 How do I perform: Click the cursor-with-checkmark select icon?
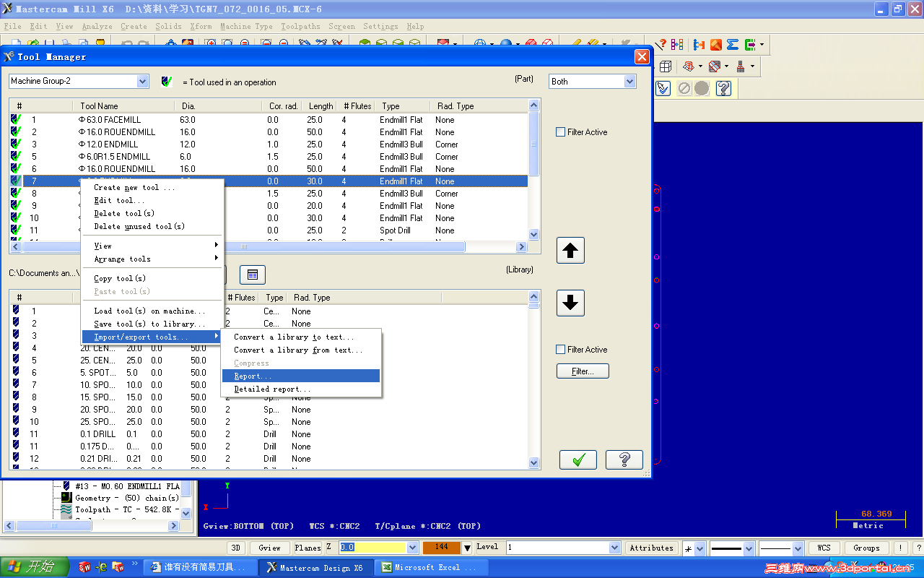coord(662,88)
